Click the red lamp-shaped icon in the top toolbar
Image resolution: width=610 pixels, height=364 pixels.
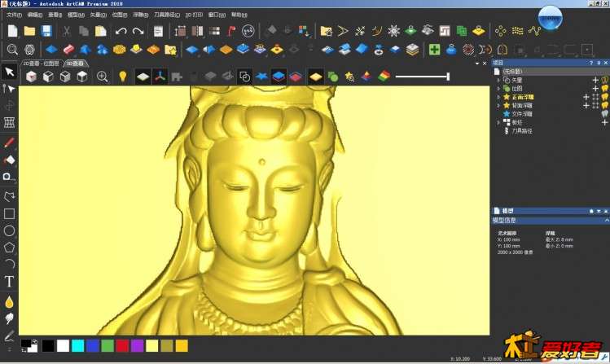(231, 31)
